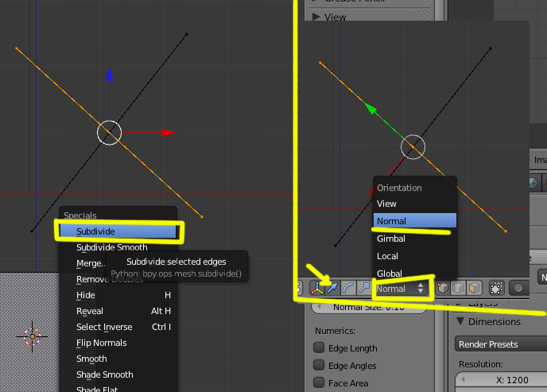Click the Resolution X: 1200 field
The image size is (547, 392).
pyautogui.click(x=502, y=380)
